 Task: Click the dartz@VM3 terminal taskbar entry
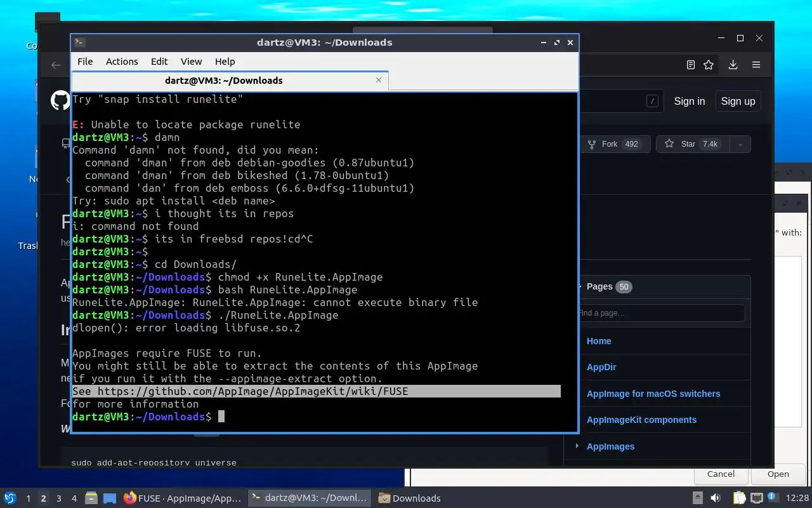pos(309,498)
